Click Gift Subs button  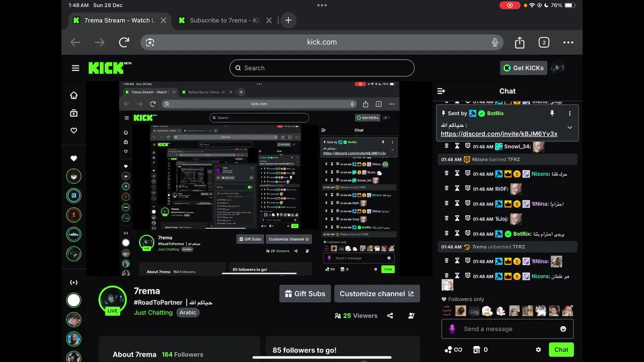tap(305, 294)
